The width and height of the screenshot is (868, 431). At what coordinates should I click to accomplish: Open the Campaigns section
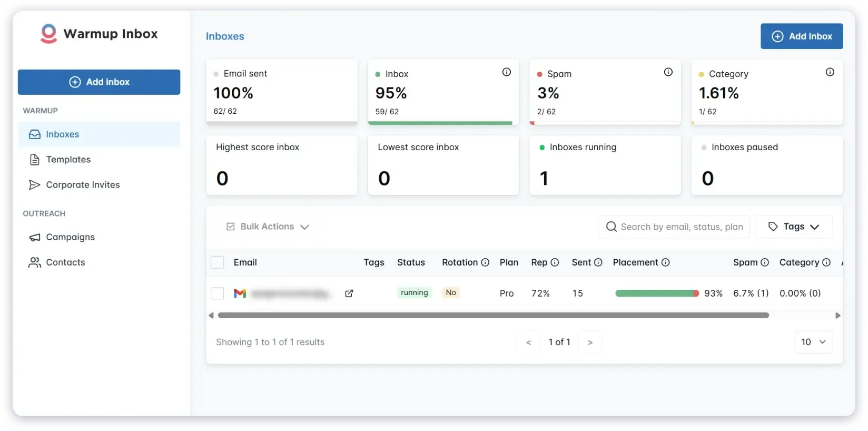[99, 237]
